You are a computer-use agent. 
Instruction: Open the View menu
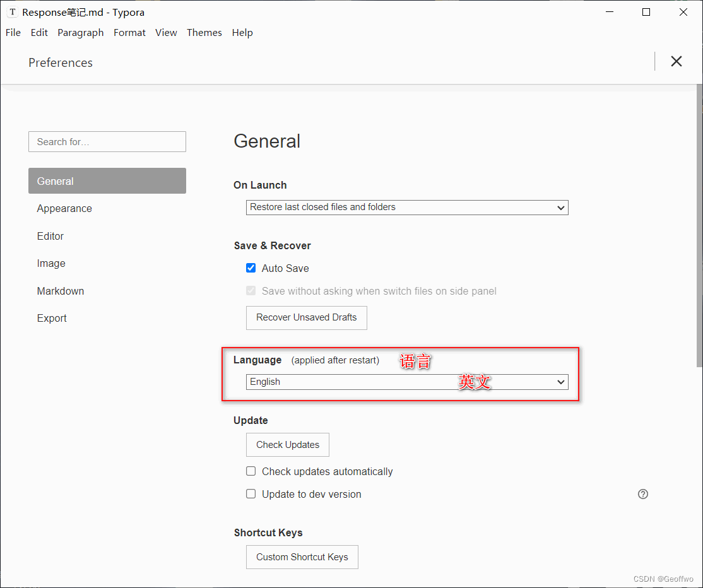click(166, 33)
